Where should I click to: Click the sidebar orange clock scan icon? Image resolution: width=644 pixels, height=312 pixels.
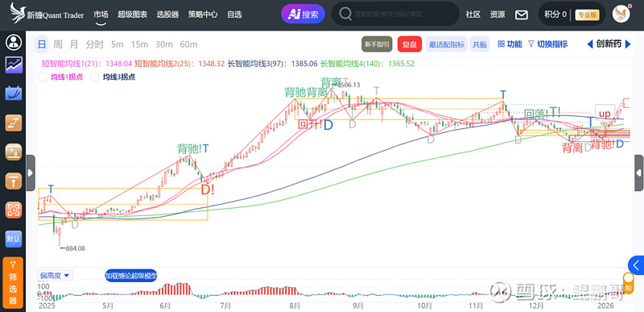pyautogui.click(x=14, y=210)
